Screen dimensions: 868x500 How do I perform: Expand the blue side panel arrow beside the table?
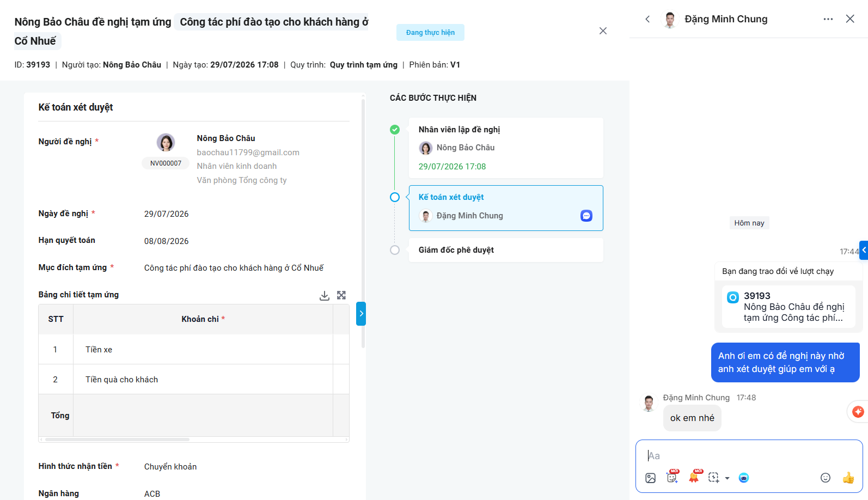point(361,314)
